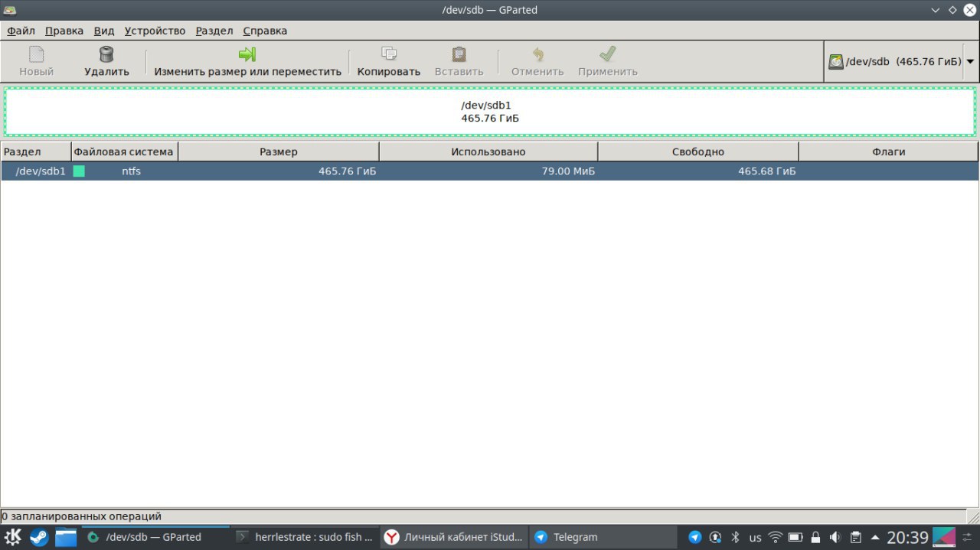Switch to GParted taskbar entry
The width and height of the screenshot is (980, 550).
click(154, 537)
